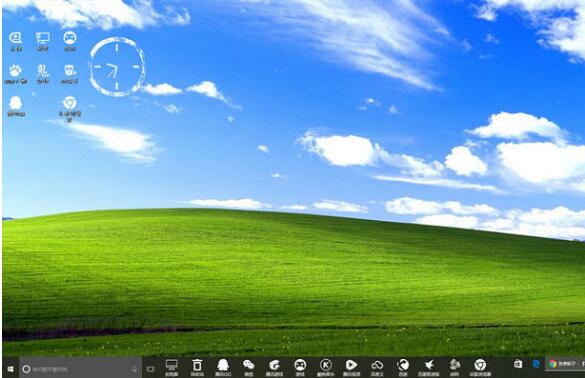The height and width of the screenshot is (378, 585).
Task: Launch Tencent QQ penguin from the dock
Action: click(x=223, y=367)
